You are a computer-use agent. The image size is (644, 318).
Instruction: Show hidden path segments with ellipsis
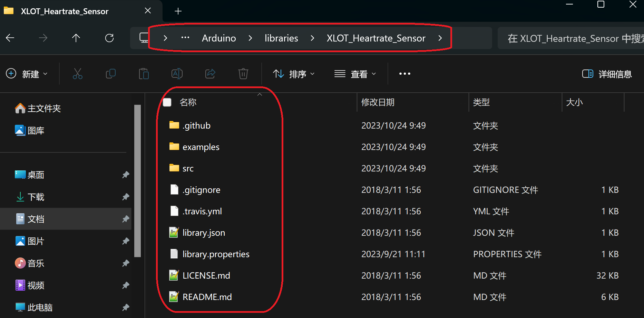(x=185, y=37)
